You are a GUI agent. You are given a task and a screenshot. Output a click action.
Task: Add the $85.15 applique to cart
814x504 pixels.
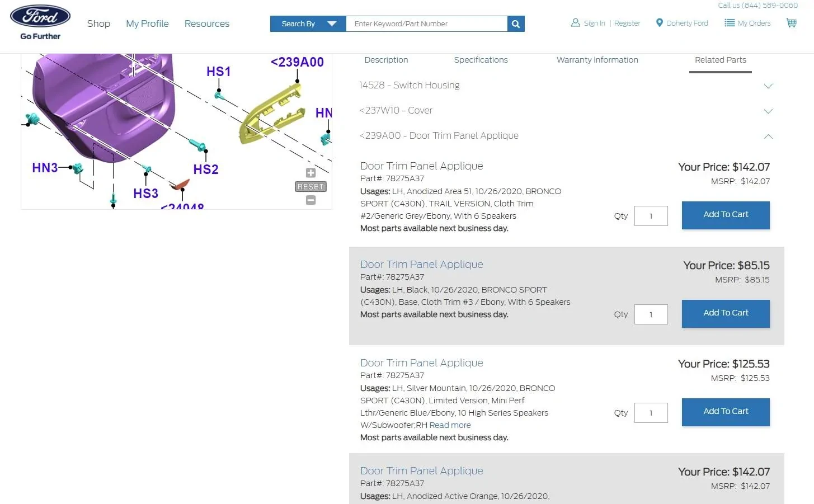(x=725, y=313)
